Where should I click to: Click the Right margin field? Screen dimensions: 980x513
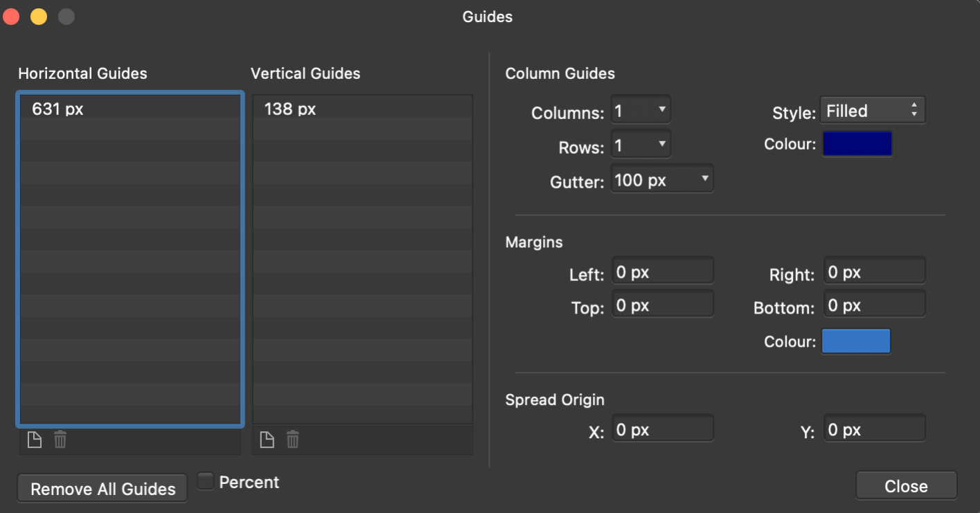coord(874,271)
